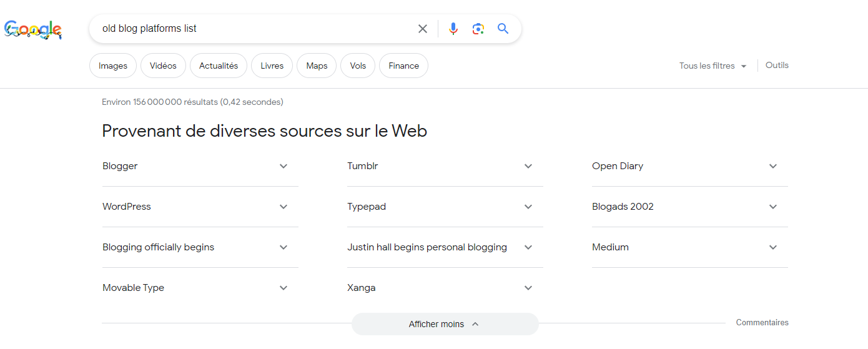Open the Commentaires feedback link
Screen dimensions: 868x349
click(762, 323)
